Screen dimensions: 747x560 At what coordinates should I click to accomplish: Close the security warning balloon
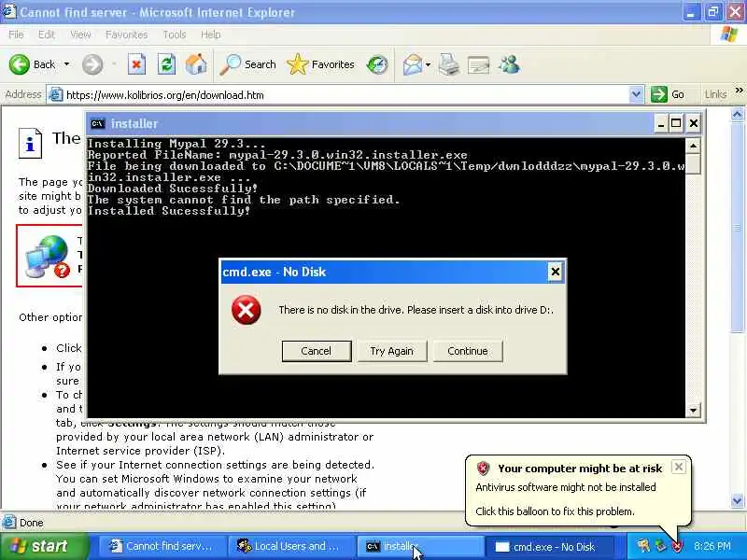[x=679, y=467]
